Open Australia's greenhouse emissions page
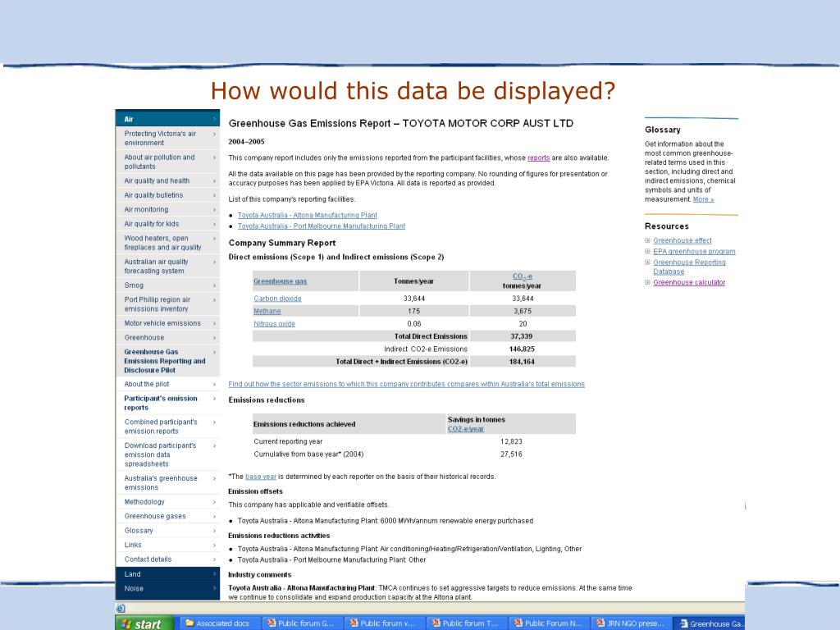This screenshot has height=630, width=840. (x=167, y=482)
